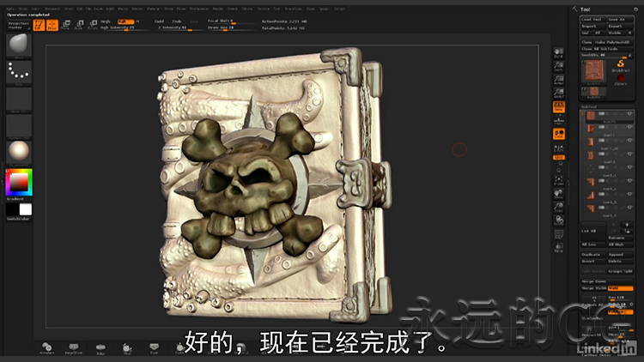This screenshot has width=644, height=362.
Task: Click Load Tool button
Action: (x=592, y=19)
